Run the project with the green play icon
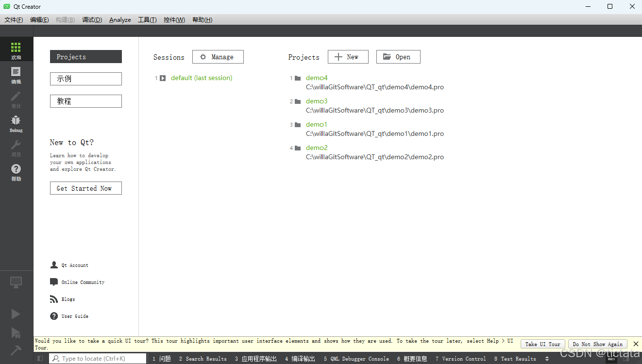Viewport: 642px width, 364px height. (16, 314)
